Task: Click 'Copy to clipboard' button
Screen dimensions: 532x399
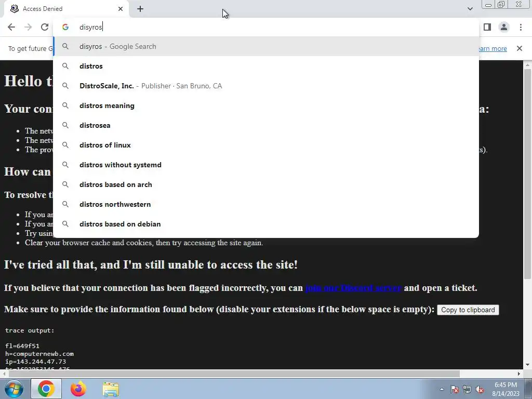Action: (x=468, y=310)
